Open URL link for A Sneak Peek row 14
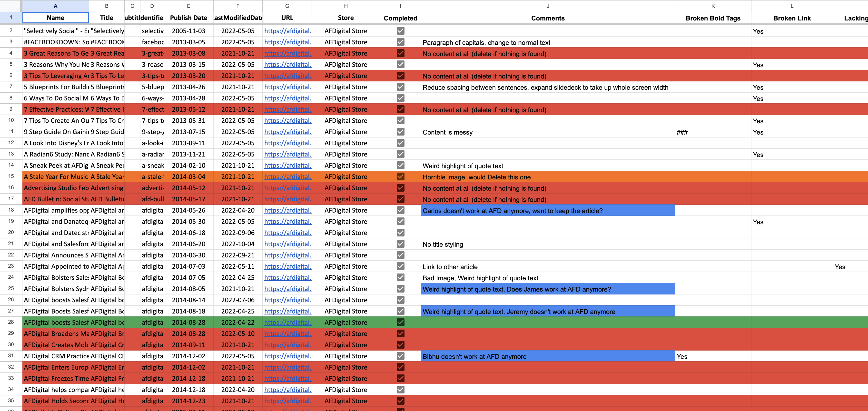 coord(287,166)
